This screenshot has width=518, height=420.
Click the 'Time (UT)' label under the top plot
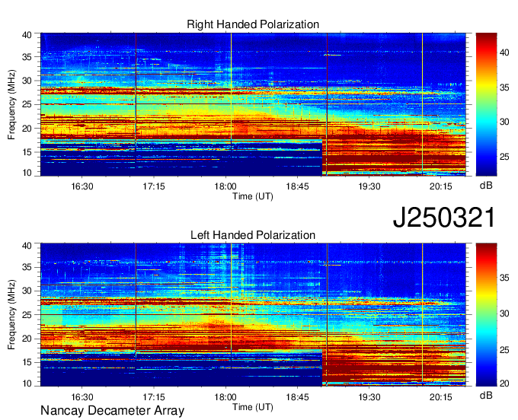click(253, 196)
